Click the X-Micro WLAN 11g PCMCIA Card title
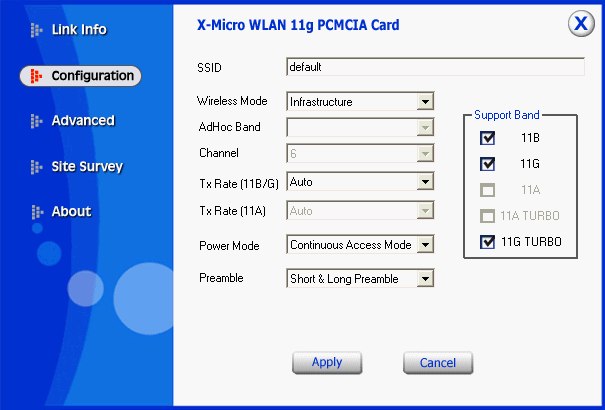605x410 pixels. click(298, 25)
